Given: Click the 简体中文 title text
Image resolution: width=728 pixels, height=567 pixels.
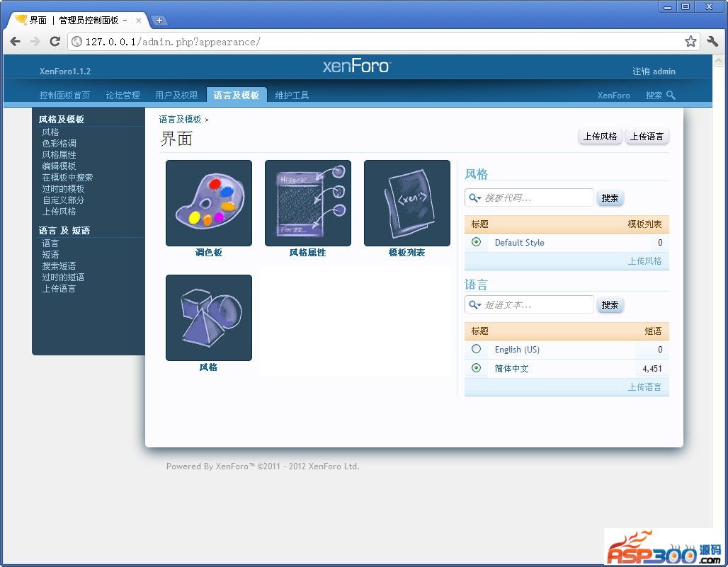Looking at the screenshot, I should coord(511,368).
